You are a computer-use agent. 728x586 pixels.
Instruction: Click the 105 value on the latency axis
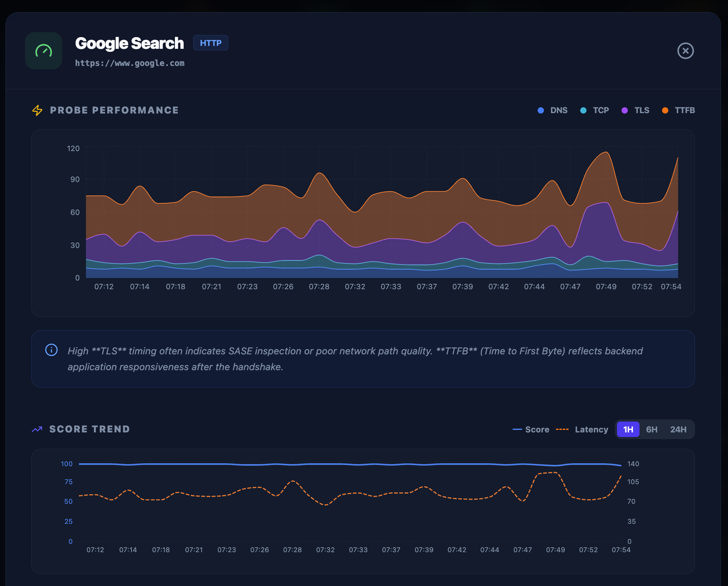(x=633, y=482)
